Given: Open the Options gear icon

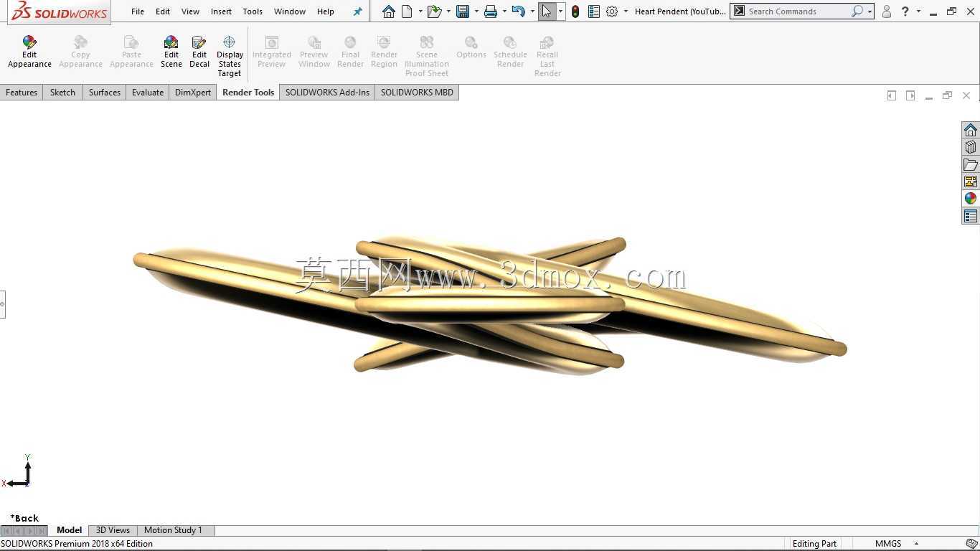Looking at the screenshot, I should [x=612, y=11].
